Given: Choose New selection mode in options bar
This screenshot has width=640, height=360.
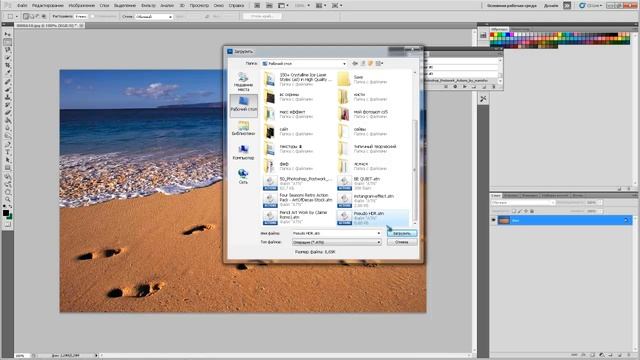Looking at the screenshot, I should coord(26,16).
